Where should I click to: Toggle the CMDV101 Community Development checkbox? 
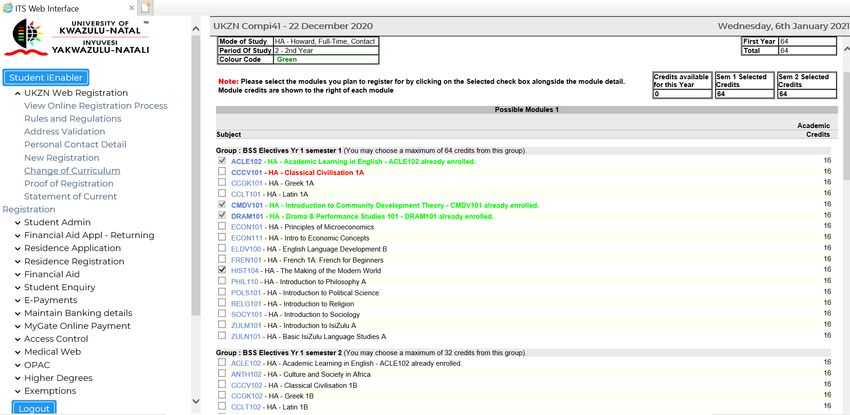click(222, 205)
